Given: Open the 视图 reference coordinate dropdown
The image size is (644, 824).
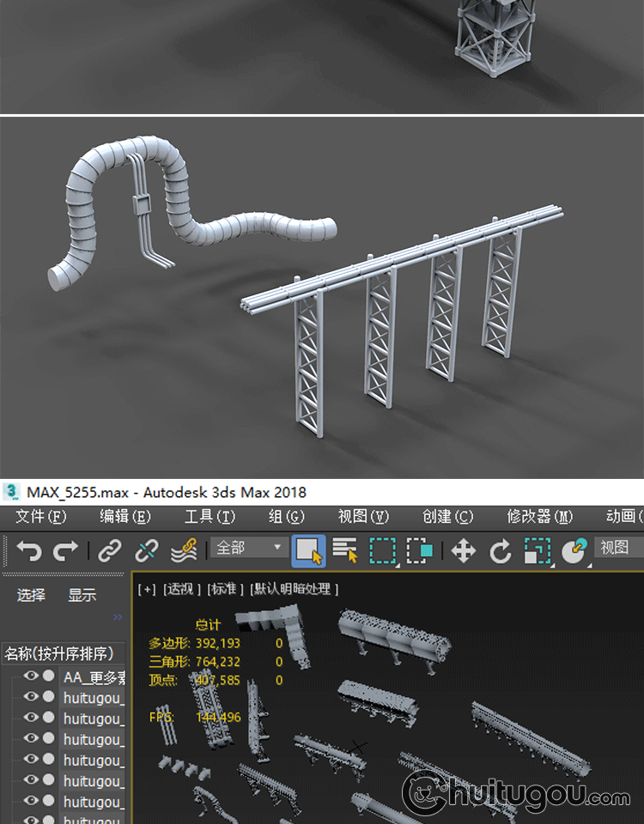Looking at the screenshot, I should click(x=617, y=548).
